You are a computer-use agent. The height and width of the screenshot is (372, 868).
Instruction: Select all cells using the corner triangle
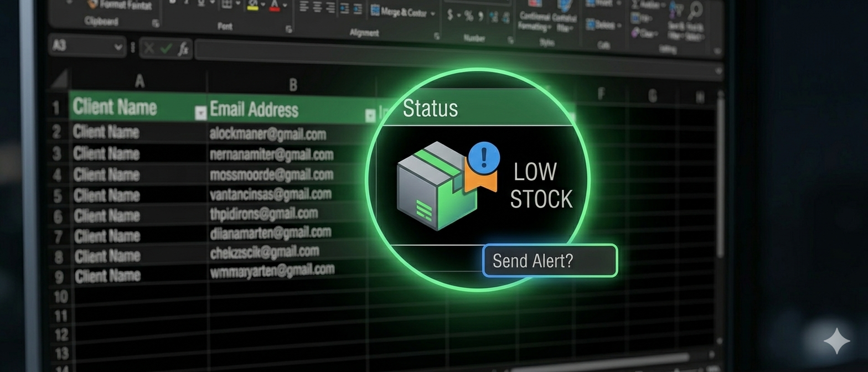pyautogui.click(x=59, y=79)
